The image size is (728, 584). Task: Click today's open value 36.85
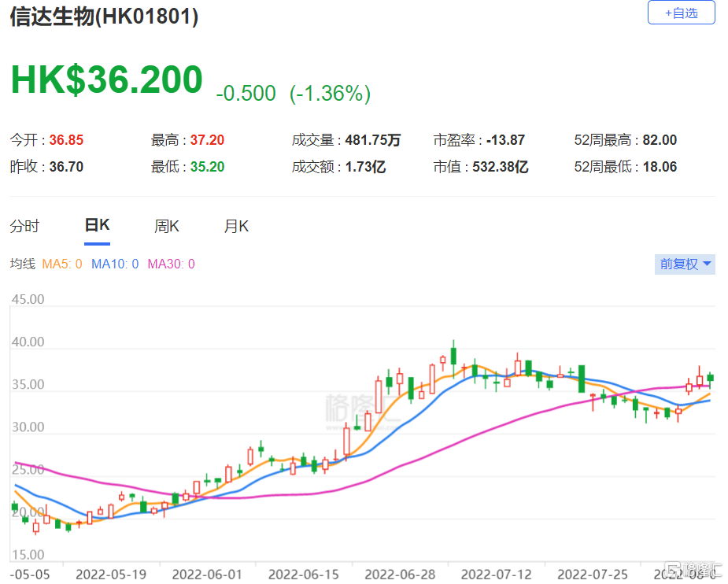tap(66, 140)
